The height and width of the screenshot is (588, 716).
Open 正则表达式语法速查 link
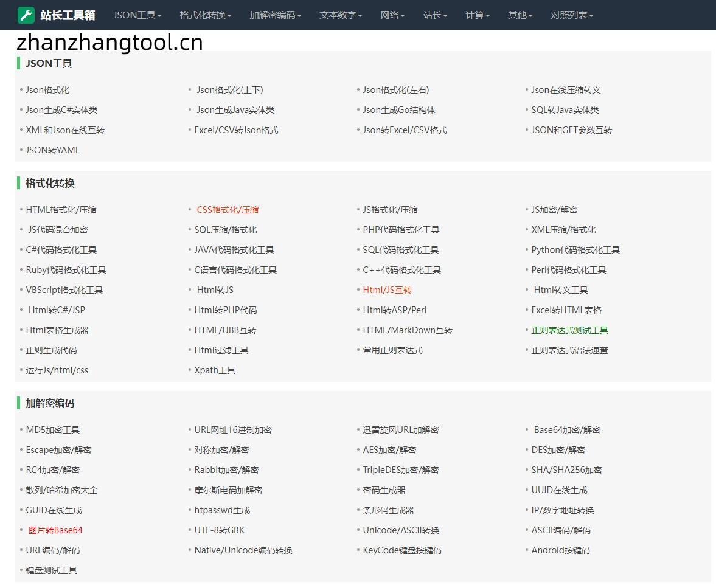pos(569,350)
